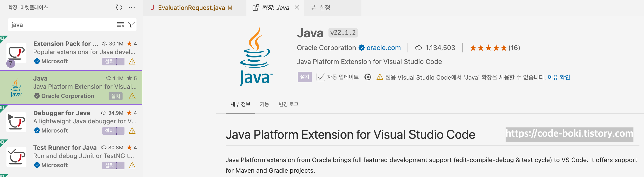
Task: Click the warning icon beside the web notice
Action: click(x=379, y=77)
